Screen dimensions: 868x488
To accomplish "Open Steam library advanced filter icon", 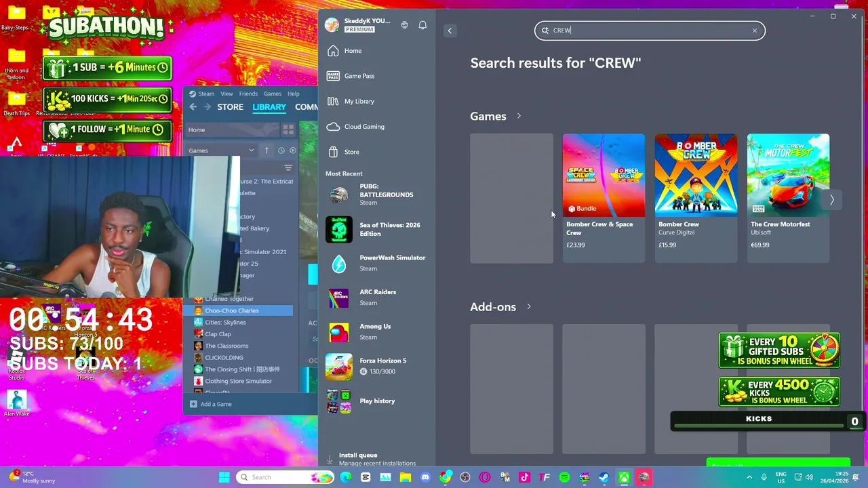I will [288, 167].
